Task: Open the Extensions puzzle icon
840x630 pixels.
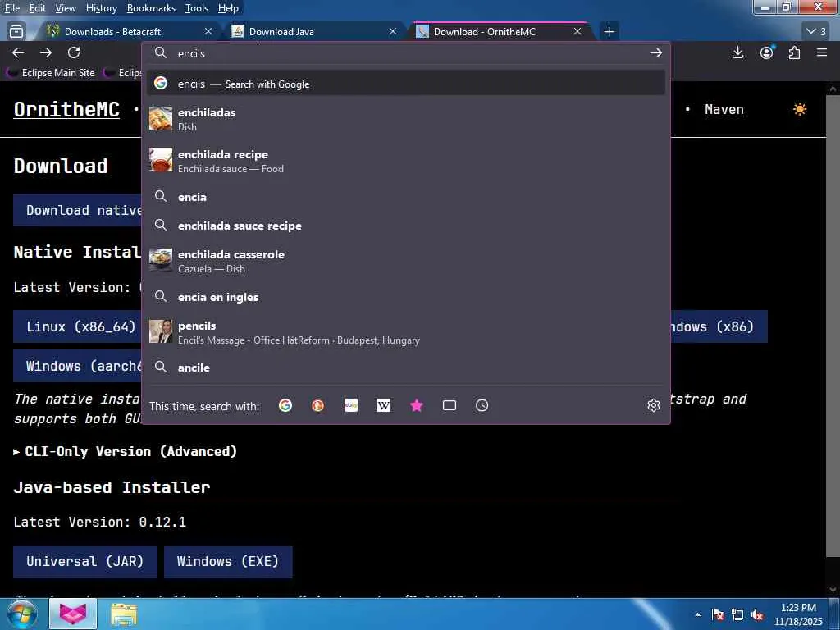Action: tap(794, 52)
